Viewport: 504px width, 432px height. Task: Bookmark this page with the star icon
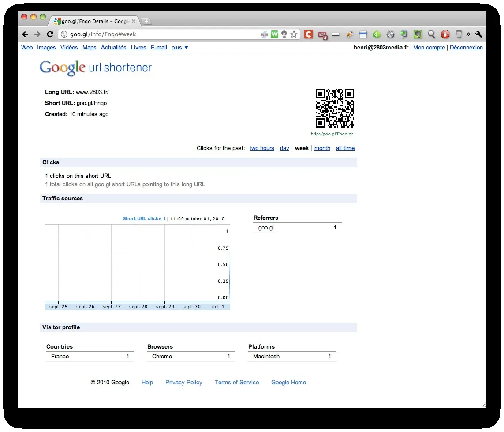294,34
